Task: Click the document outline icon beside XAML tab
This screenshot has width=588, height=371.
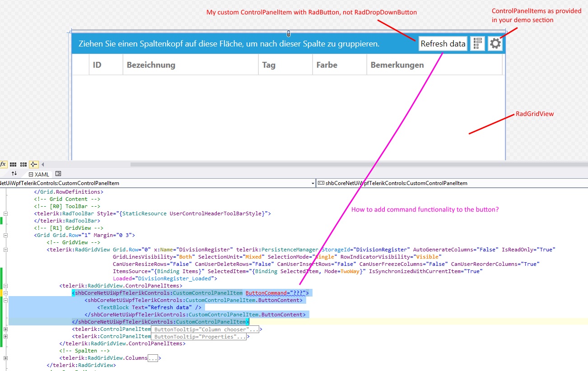Action: [x=58, y=173]
